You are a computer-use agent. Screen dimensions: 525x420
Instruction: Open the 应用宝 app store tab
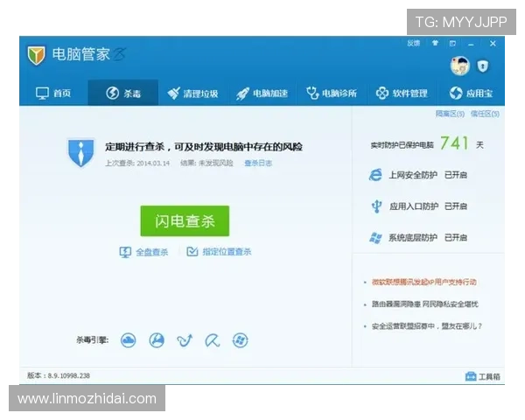(x=471, y=93)
